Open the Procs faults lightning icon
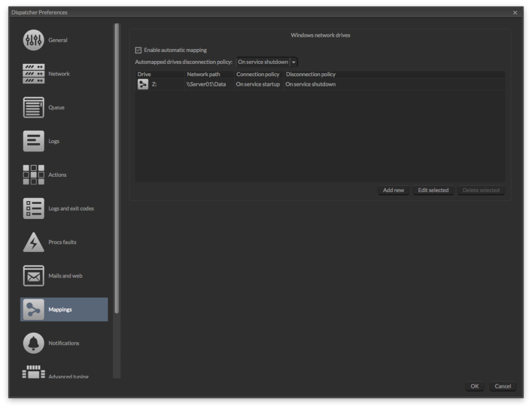Image resolution: width=532 pixels, height=408 pixels. (34, 242)
